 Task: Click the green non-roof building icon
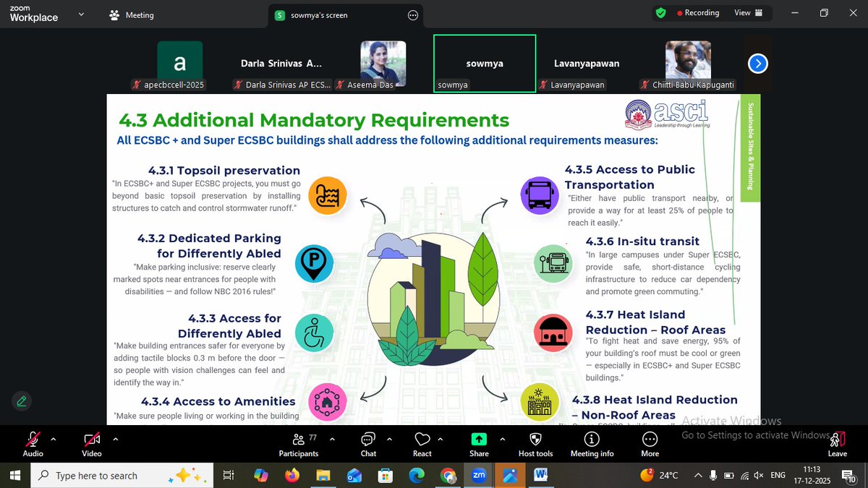click(540, 403)
